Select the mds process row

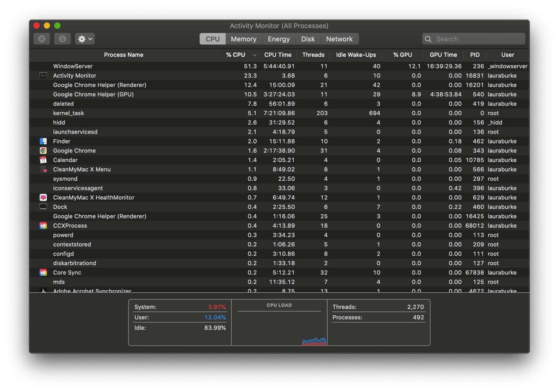click(279, 282)
